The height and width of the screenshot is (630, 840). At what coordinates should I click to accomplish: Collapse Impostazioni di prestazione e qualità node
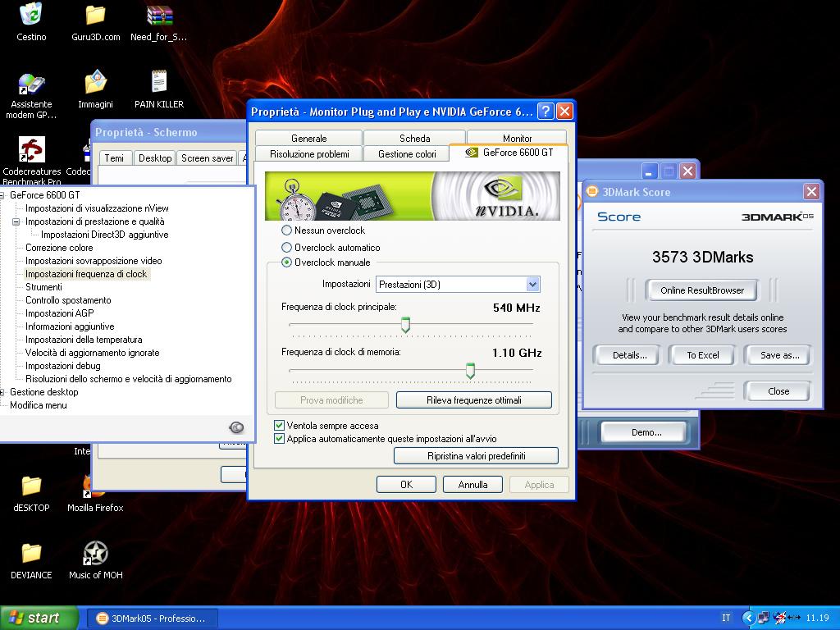pyautogui.click(x=16, y=221)
